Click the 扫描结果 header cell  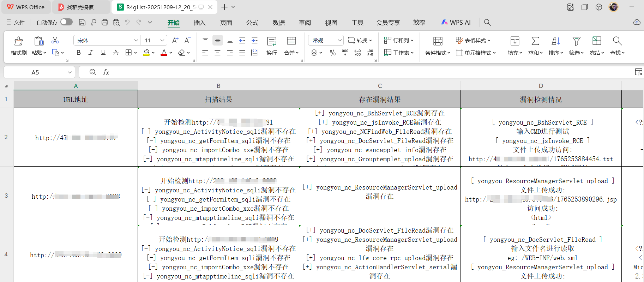coord(218,100)
